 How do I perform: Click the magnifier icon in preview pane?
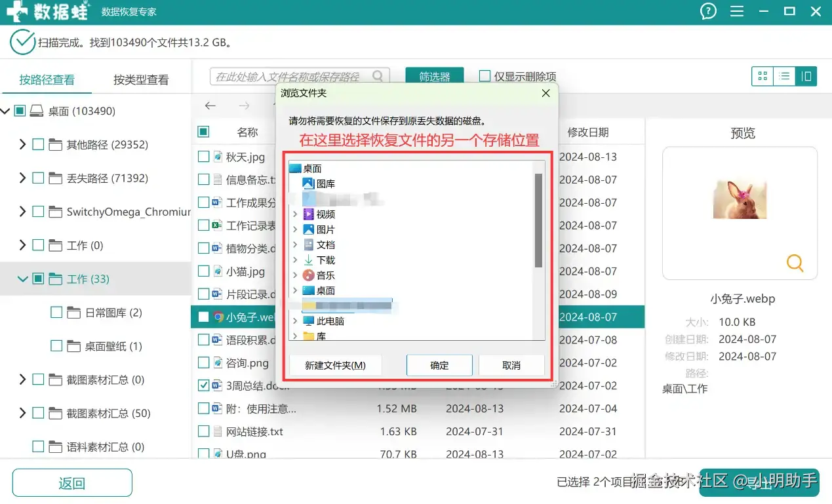pos(795,263)
